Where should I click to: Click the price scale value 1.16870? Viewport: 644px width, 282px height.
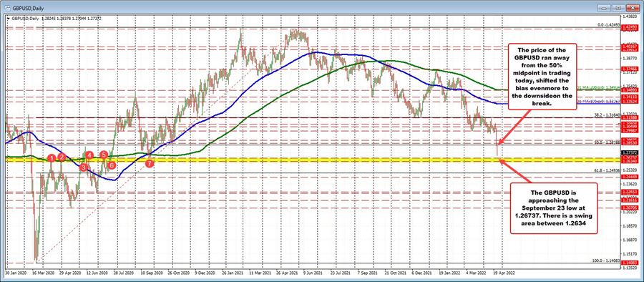coord(629,240)
